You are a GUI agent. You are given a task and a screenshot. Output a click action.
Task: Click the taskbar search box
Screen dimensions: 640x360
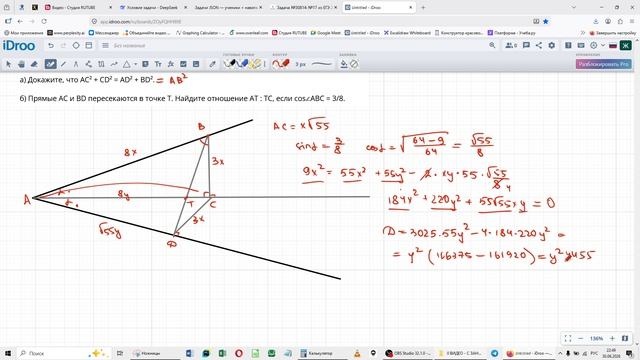point(63,353)
